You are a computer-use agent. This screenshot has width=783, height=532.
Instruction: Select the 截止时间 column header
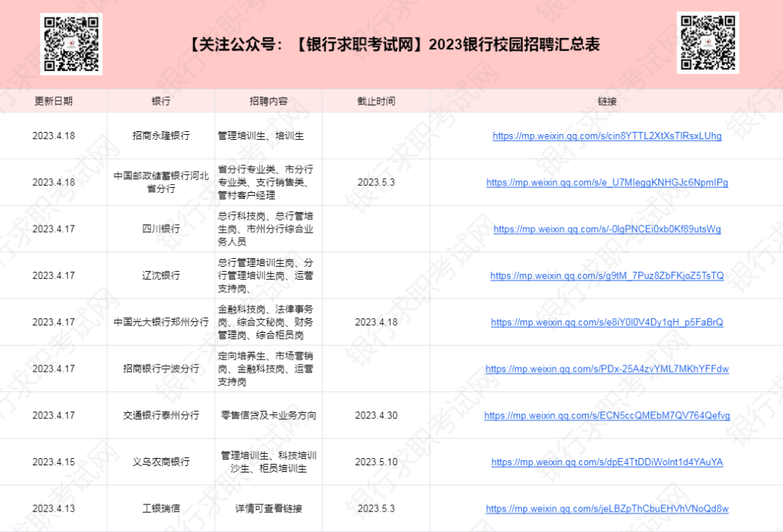click(x=376, y=101)
